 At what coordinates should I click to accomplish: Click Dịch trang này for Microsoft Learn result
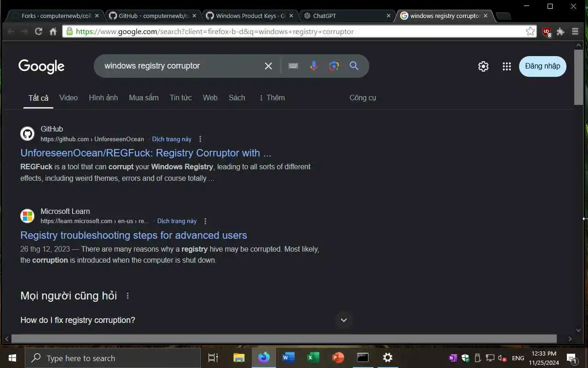pos(177,221)
